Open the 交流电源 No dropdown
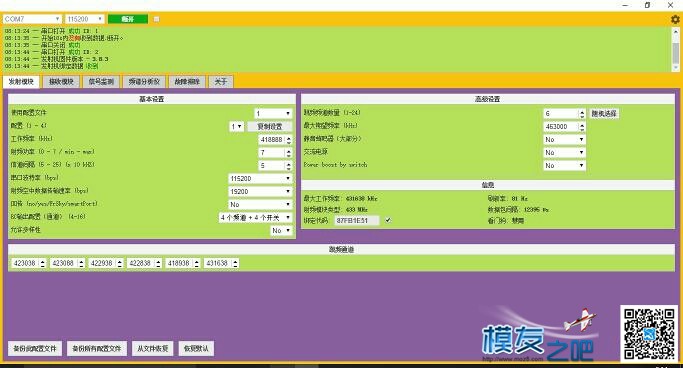The height and width of the screenshot is (368, 683). [x=564, y=152]
